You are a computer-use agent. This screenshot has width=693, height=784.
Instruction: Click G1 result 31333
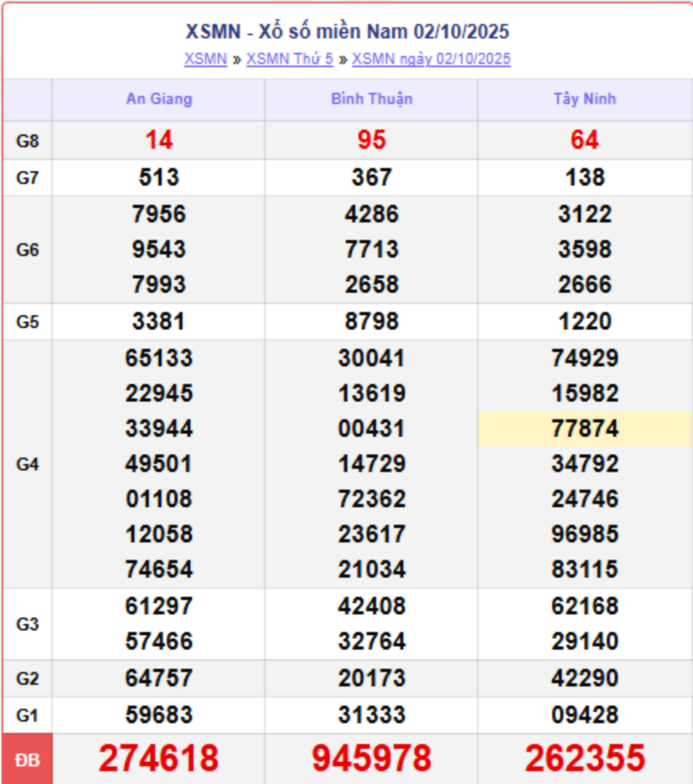[x=372, y=715]
